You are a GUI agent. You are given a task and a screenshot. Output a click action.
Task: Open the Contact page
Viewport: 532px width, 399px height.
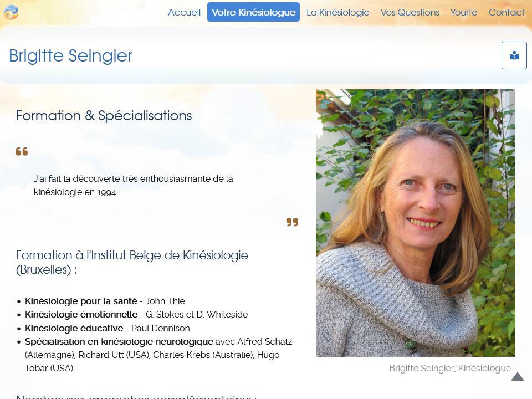coord(507,12)
